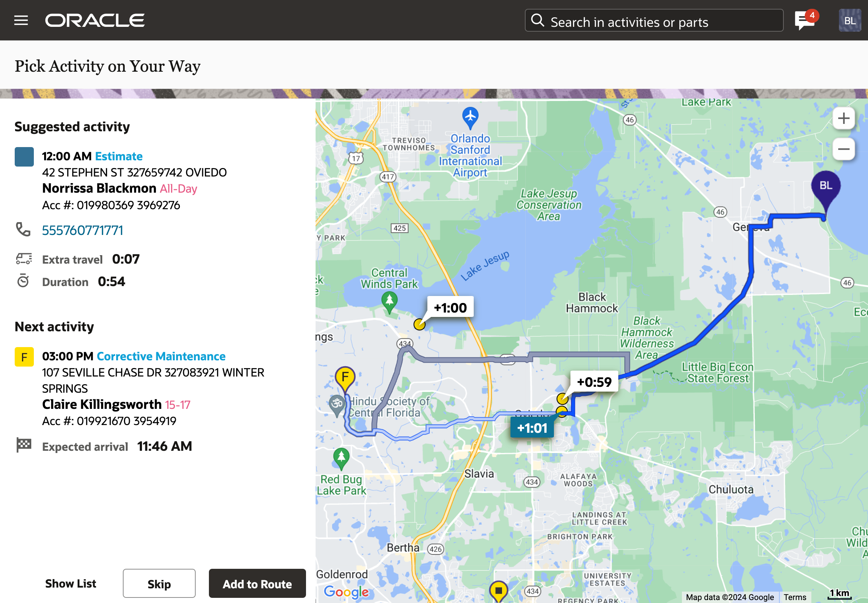868x603 pixels.
Task: Call phone number 555760771771
Action: pos(82,231)
